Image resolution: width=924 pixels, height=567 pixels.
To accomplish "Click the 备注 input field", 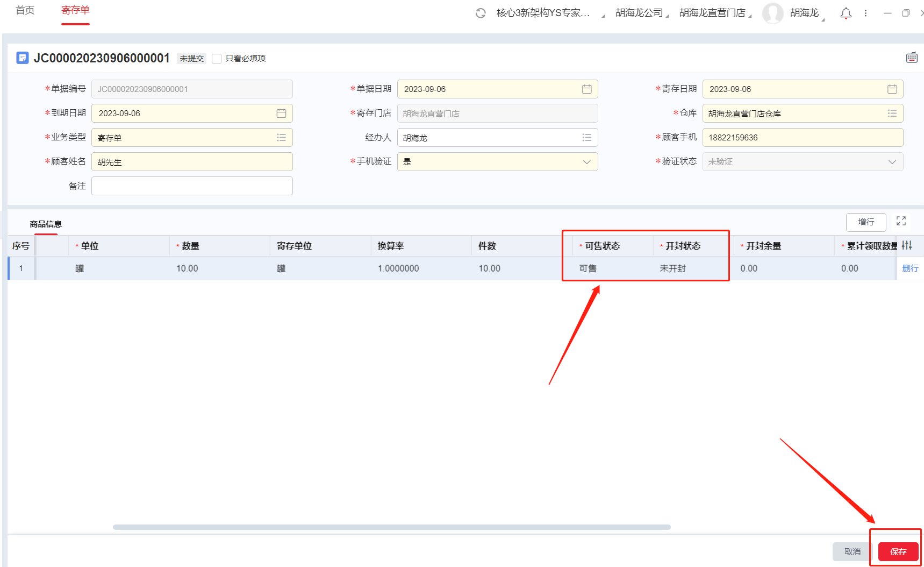I will [192, 186].
